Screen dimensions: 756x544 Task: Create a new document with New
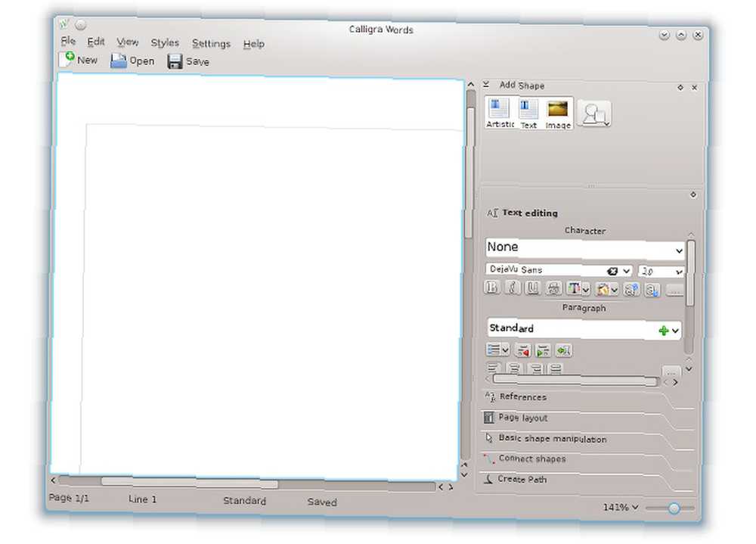point(78,60)
